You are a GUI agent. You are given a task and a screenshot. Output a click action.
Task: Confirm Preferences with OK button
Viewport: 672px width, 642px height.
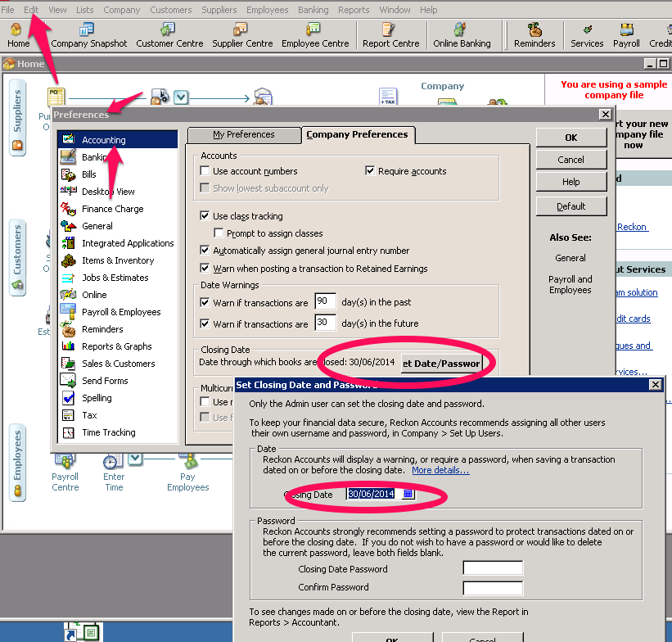click(571, 138)
